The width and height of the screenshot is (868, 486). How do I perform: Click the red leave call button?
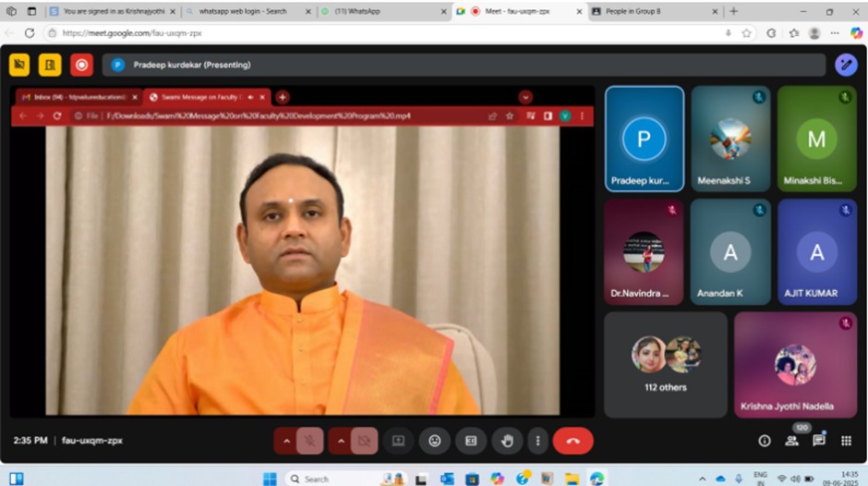coord(573,441)
